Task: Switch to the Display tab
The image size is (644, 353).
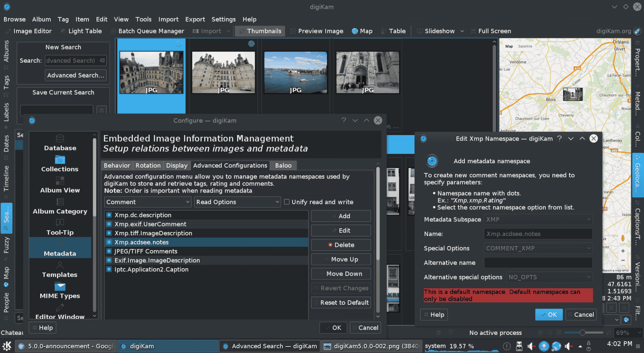Action: tap(177, 165)
